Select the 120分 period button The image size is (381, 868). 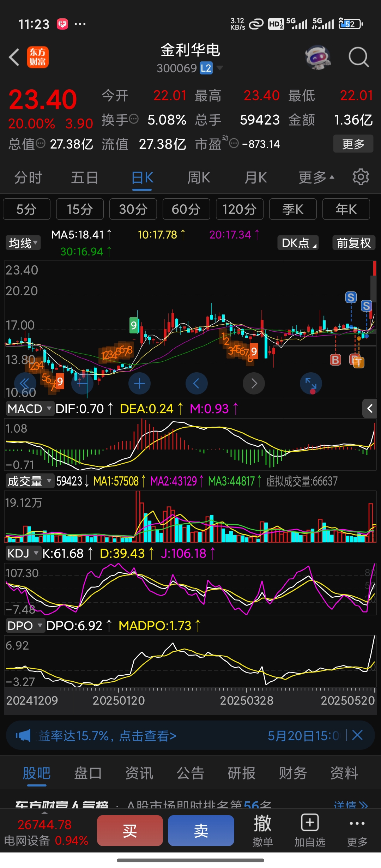(240, 209)
